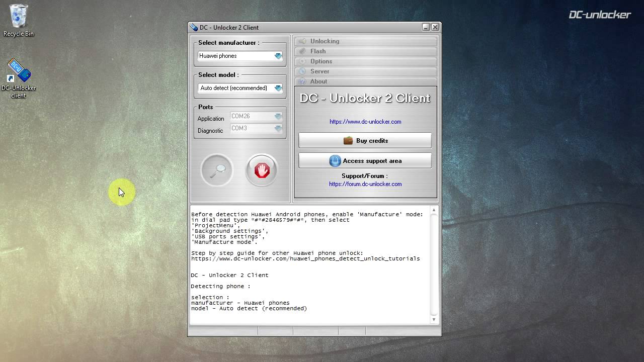Click the blue support icon on Access support area

335,161
